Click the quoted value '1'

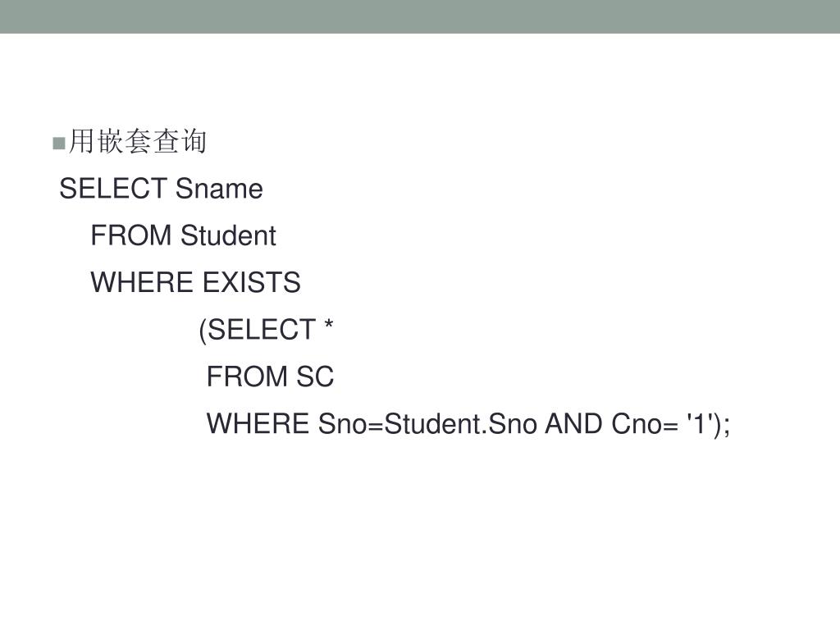[699, 422]
